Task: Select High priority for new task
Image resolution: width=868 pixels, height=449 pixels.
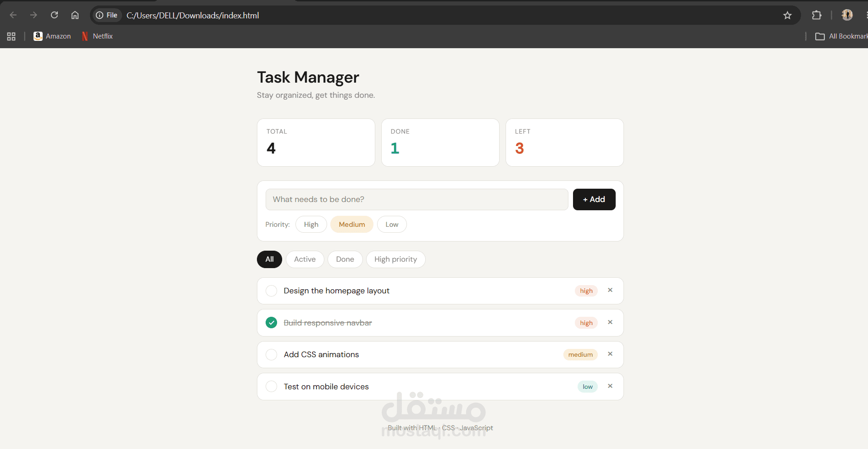Action: pos(311,224)
